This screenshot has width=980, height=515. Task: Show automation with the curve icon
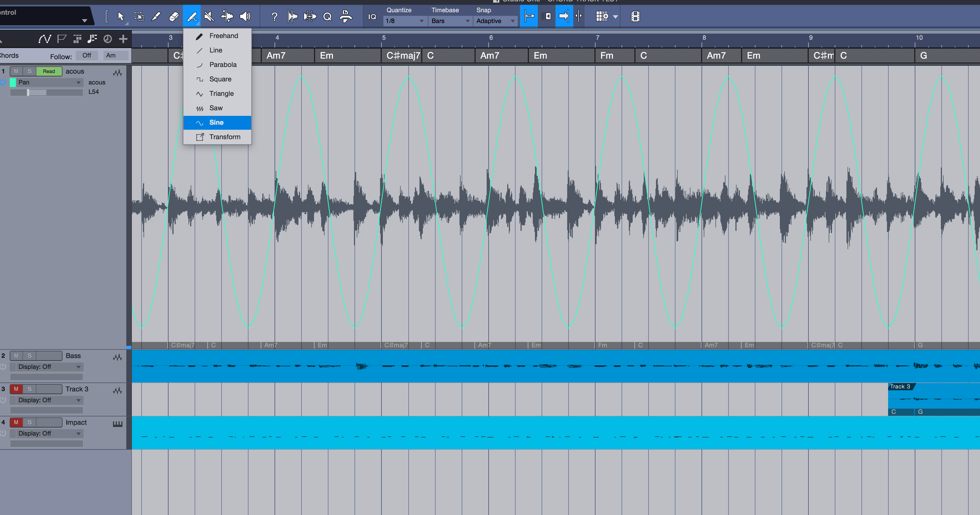[x=44, y=39]
